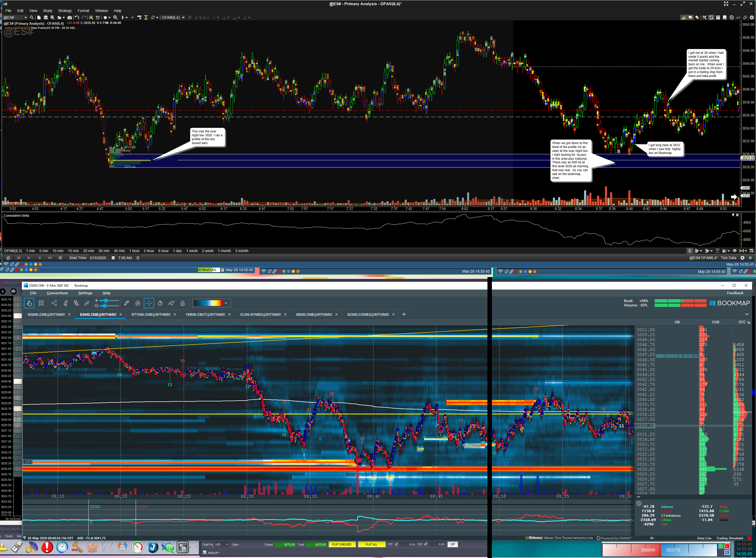Toggle the eye visibility icon in chart bar
Image resolution: width=756 pixels, height=558 pixels.
734,251
